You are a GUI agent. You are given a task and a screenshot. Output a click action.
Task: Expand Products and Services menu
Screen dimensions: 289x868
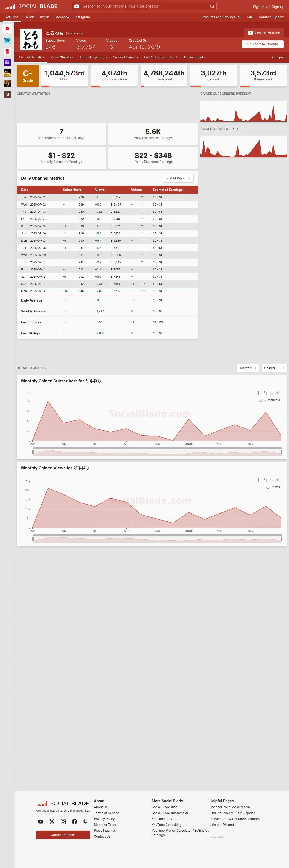(x=221, y=17)
